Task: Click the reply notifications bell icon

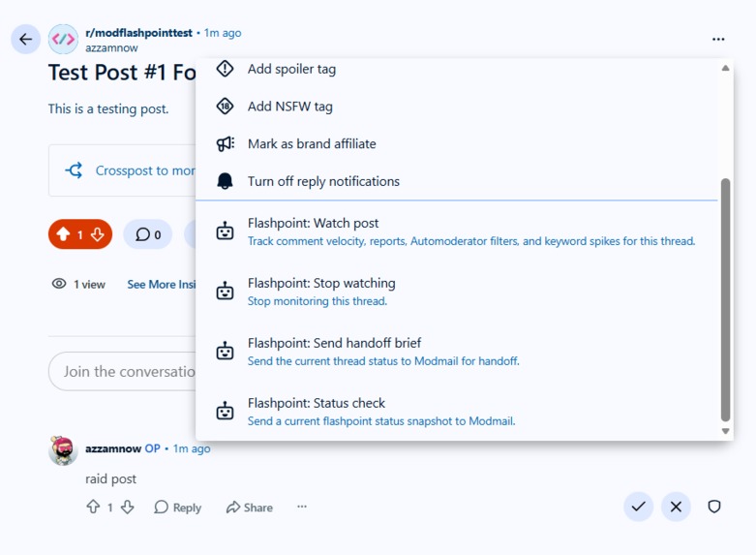Action: pos(225,181)
